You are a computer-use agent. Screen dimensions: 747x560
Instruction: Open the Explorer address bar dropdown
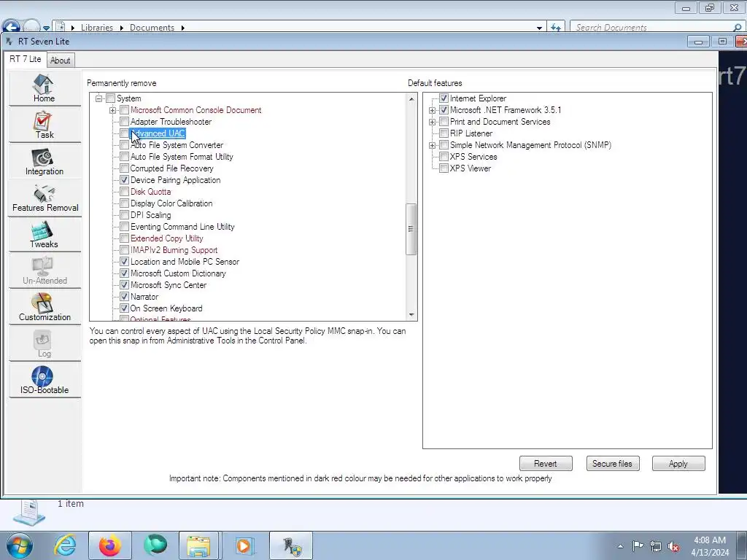(x=539, y=28)
